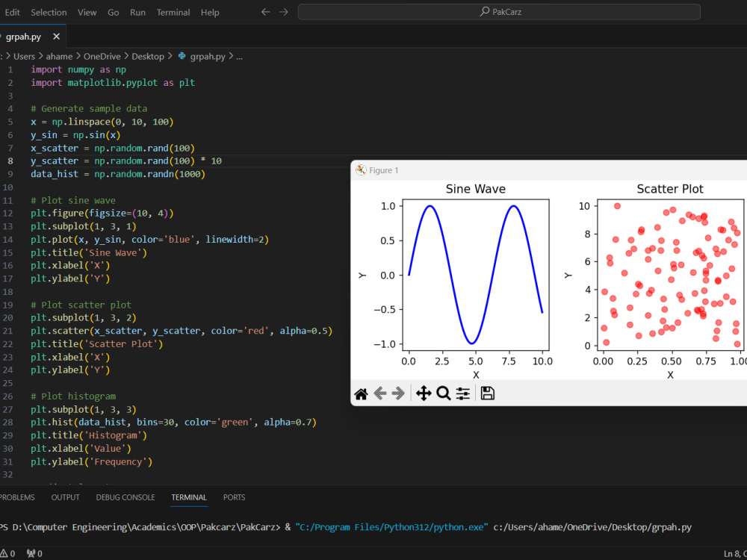Viewport: 747px width, 560px height.
Task: Save the figure using the floppy disk icon
Action: (487, 393)
